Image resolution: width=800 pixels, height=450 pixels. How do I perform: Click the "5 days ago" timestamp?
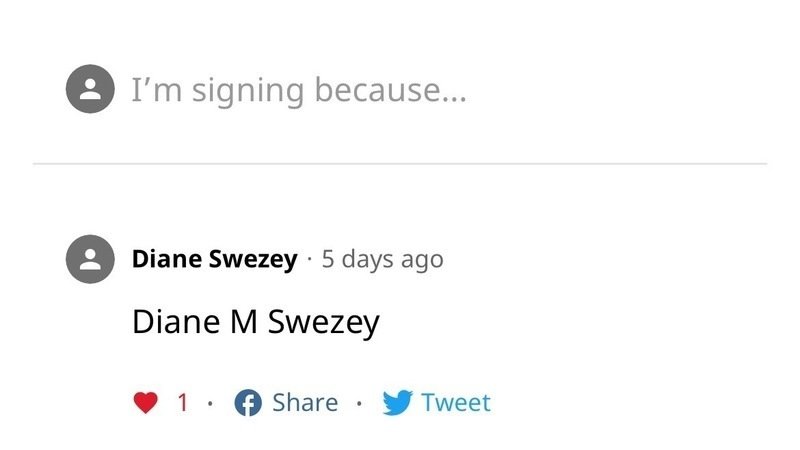coord(382,260)
